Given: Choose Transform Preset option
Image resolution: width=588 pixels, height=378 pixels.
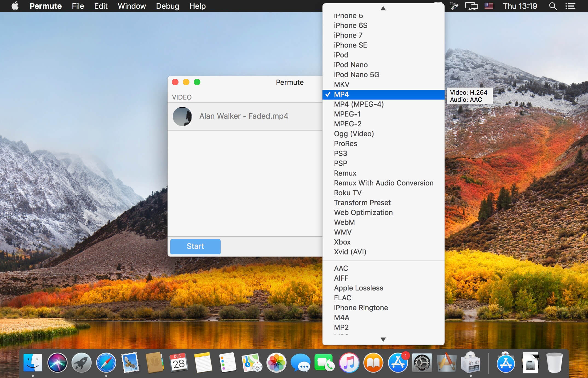Looking at the screenshot, I should pyautogui.click(x=383, y=203).
